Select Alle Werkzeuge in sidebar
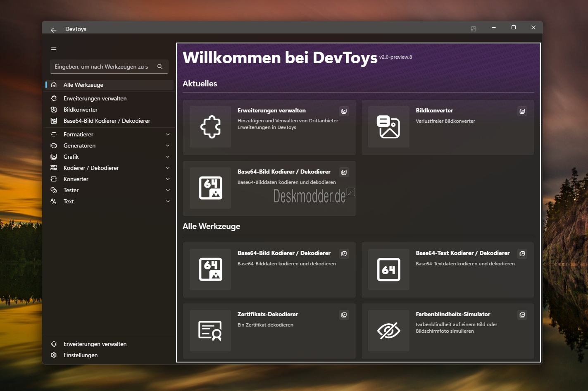 [x=109, y=85]
